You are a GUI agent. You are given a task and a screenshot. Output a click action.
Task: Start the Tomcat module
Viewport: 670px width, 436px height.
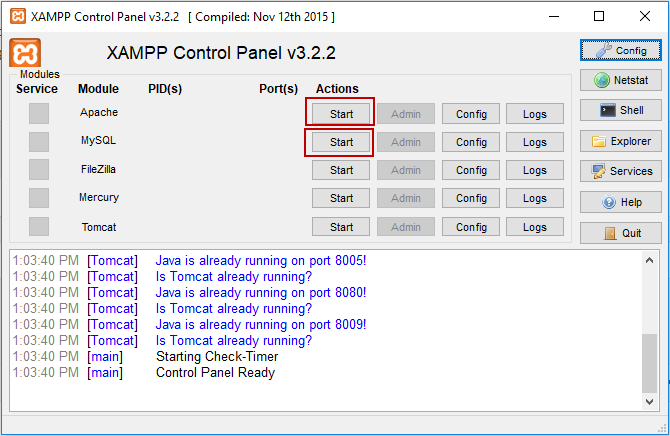(341, 227)
